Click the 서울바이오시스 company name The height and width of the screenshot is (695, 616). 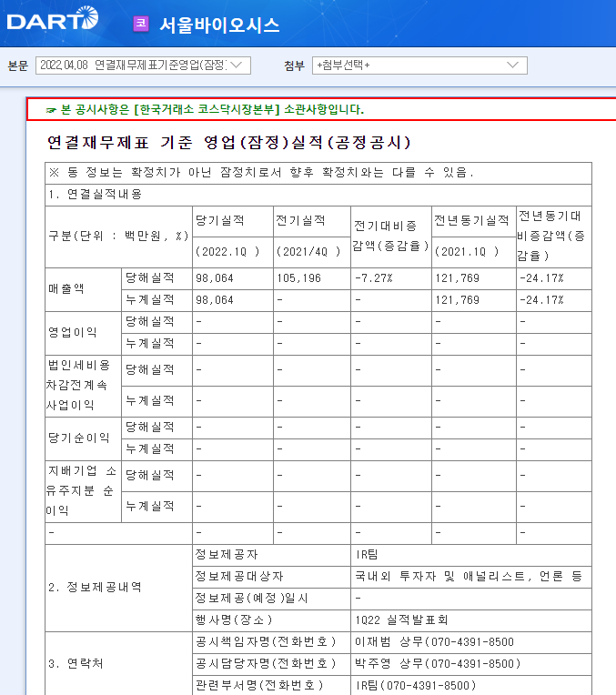[x=219, y=25]
